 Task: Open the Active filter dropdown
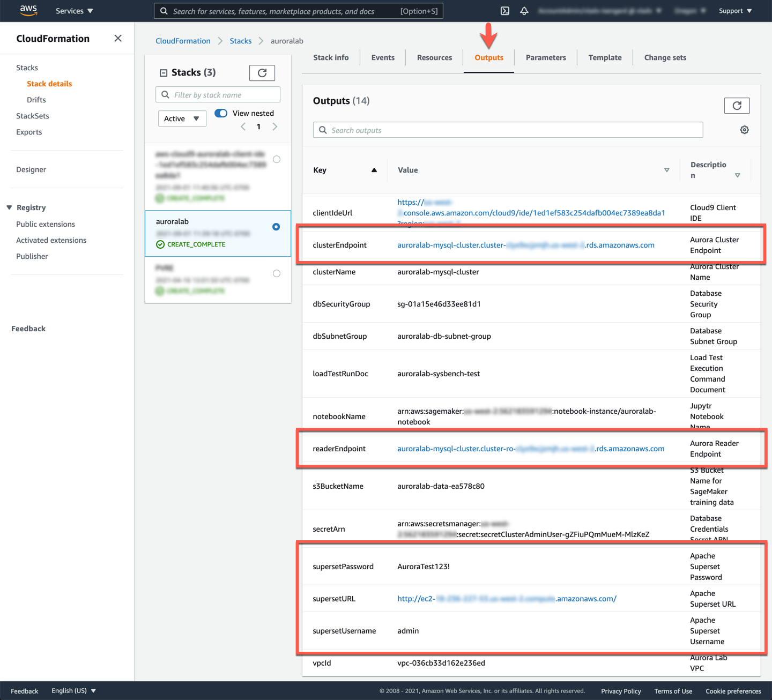[x=182, y=118]
